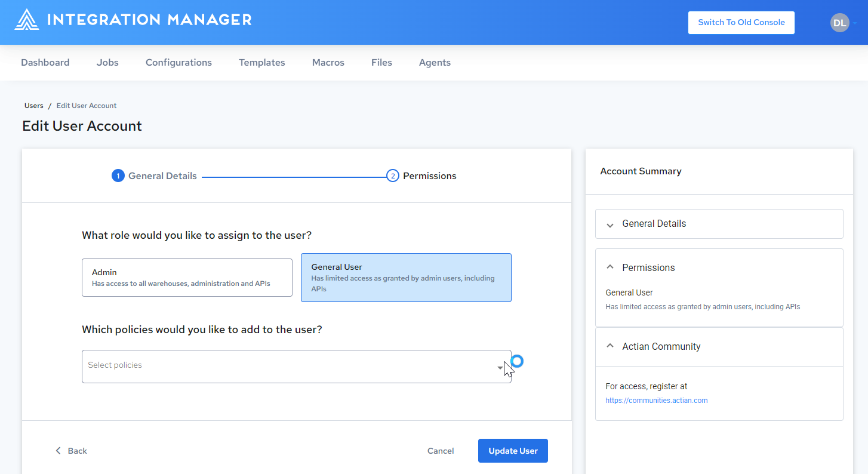Open the Macros tab
Viewport: 868px width, 474px height.
[x=328, y=62]
